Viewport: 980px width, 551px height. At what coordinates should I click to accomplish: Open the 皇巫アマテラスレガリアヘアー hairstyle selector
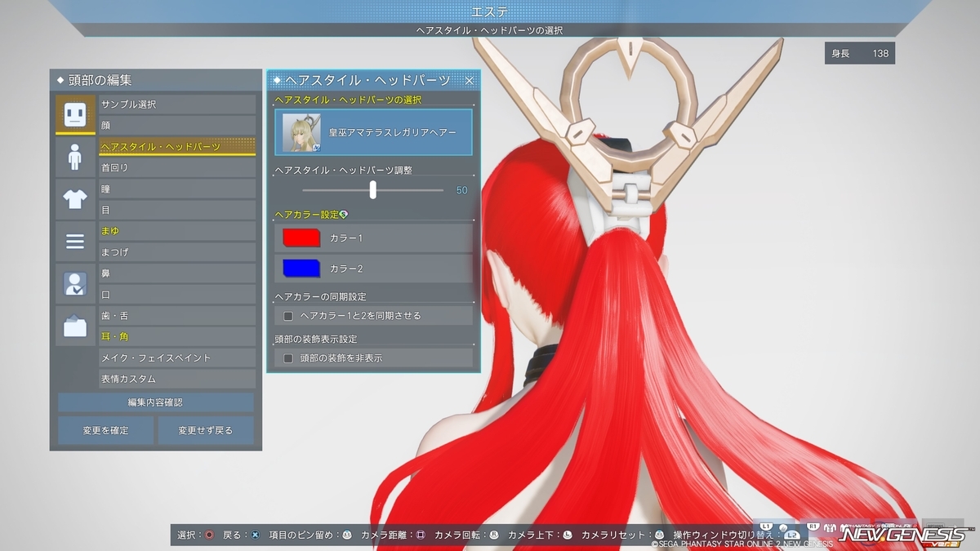pos(373,132)
